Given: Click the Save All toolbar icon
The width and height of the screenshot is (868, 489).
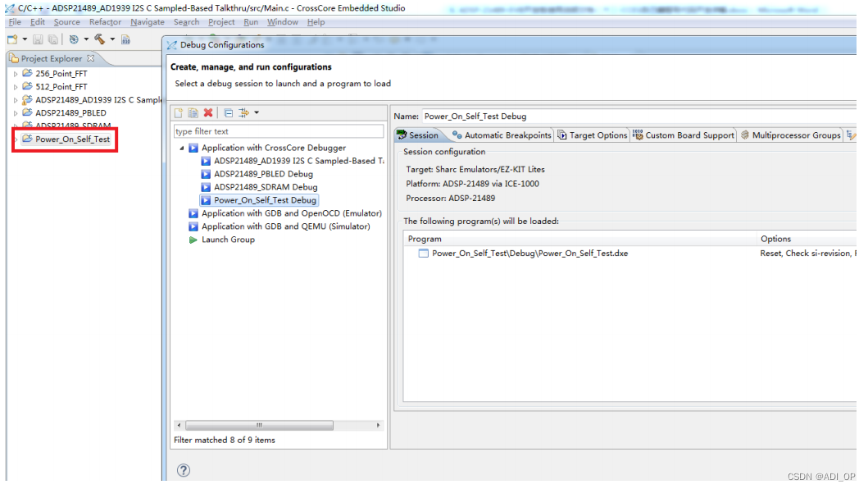Looking at the screenshot, I should tap(53, 39).
